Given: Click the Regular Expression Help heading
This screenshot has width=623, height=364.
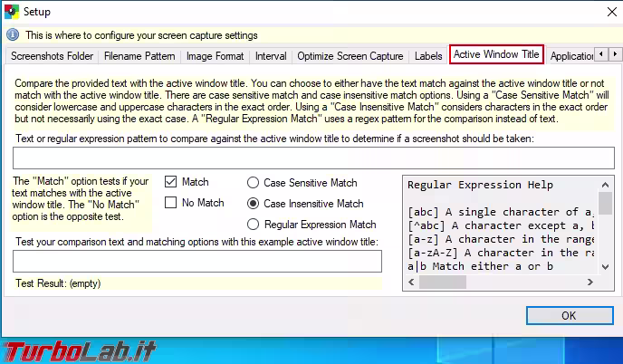Looking at the screenshot, I should click(480, 185).
